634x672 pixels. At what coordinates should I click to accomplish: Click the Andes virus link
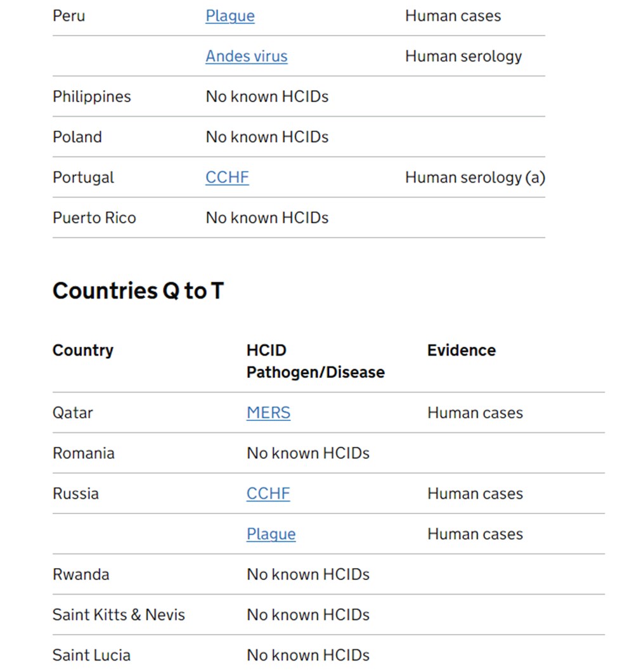tap(246, 56)
